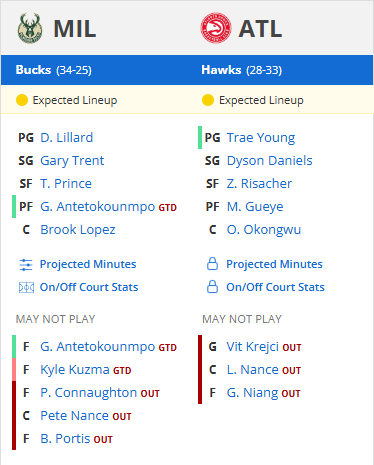374x465 pixels.
Task: Click the Milwaukee Bucks team logo
Action: coord(30,28)
